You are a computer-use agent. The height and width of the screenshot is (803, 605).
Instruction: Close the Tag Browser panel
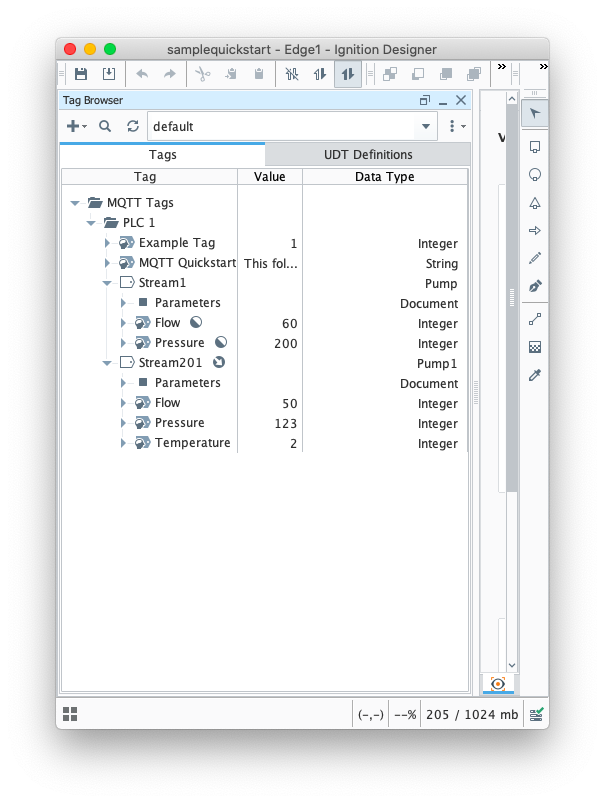[x=461, y=100]
